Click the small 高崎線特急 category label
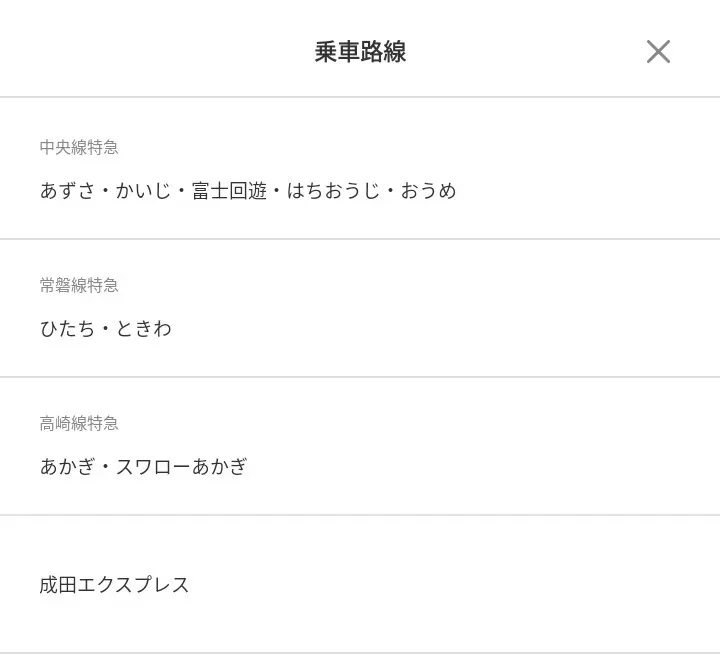This screenshot has width=720, height=659. 79,423
